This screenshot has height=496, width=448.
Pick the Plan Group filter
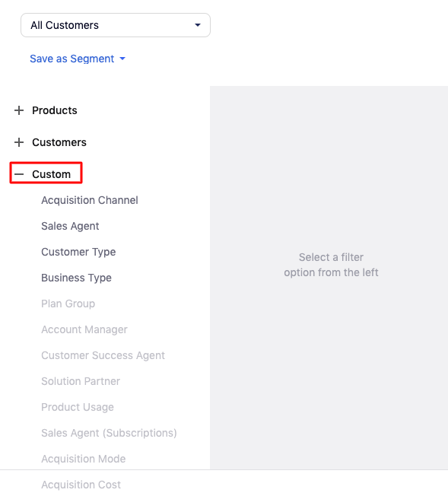[68, 304]
